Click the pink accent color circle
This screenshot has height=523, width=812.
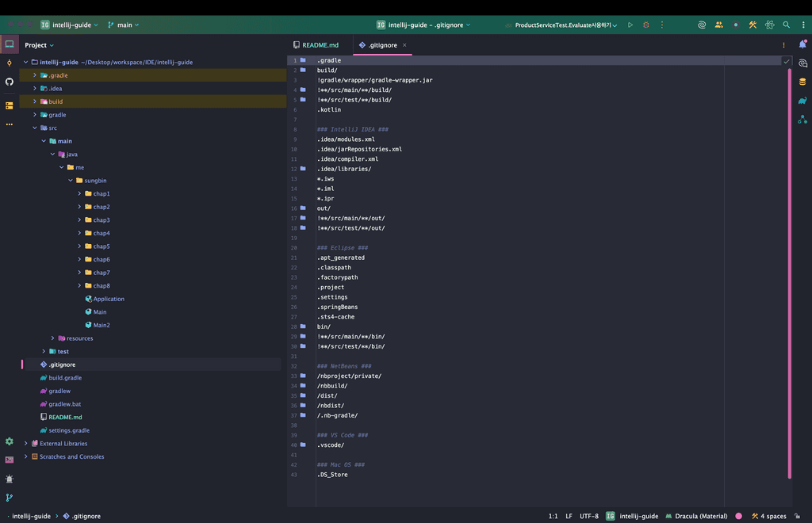coord(739,516)
